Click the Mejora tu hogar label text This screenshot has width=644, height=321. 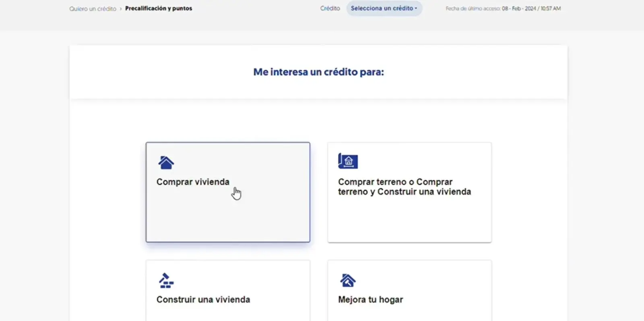tap(370, 300)
